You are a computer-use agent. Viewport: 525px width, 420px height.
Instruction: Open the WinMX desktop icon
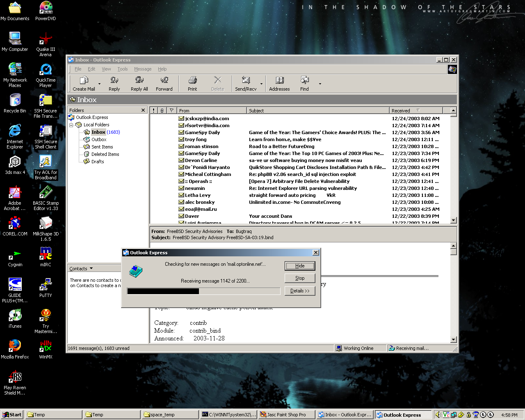pyautogui.click(x=46, y=349)
